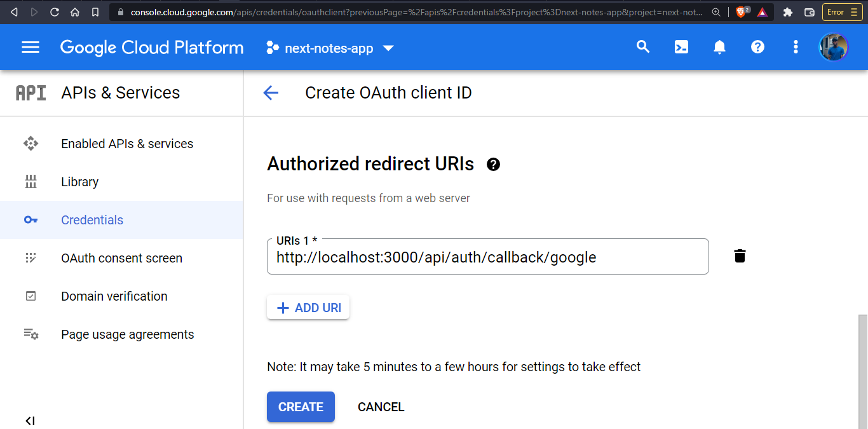
Task: Click the API icon beside APIs & Services
Action: pos(31,93)
